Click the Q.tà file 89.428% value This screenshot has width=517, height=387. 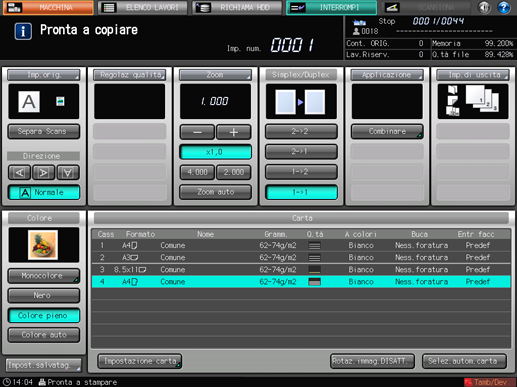click(499, 54)
